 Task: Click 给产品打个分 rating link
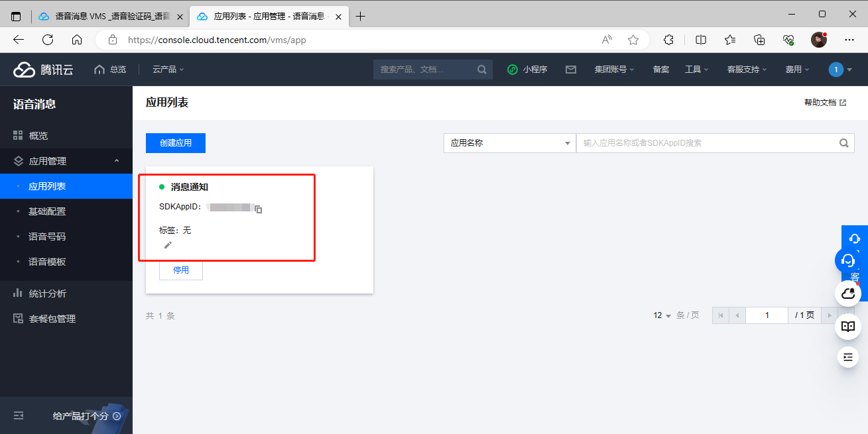pyautogui.click(x=87, y=416)
